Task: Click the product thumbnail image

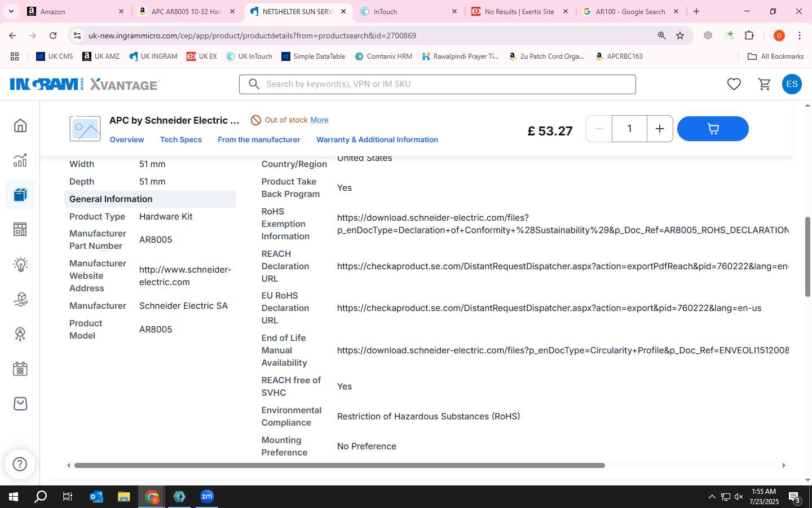Action: 85,129
